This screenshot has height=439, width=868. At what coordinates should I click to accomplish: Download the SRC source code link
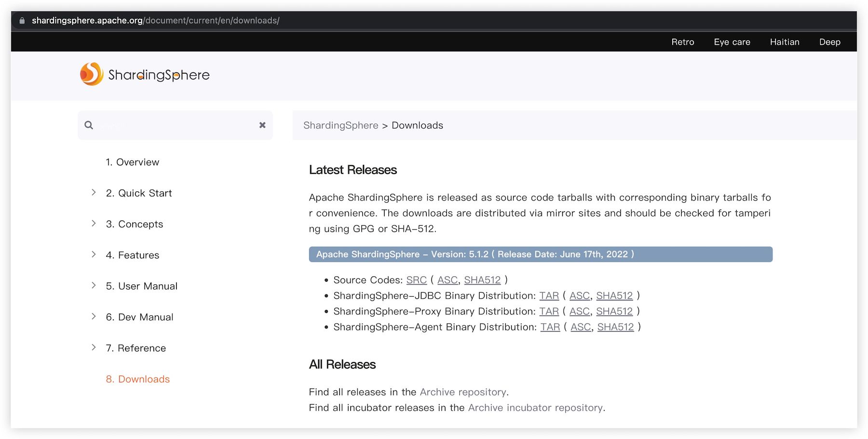pos(416,280)
